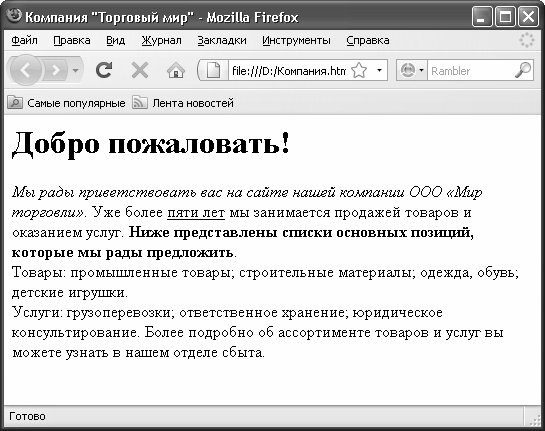This screenshot has width=545, height=431.
Task: Open the Инструменты menu
Action: click(x=296, y=40)
